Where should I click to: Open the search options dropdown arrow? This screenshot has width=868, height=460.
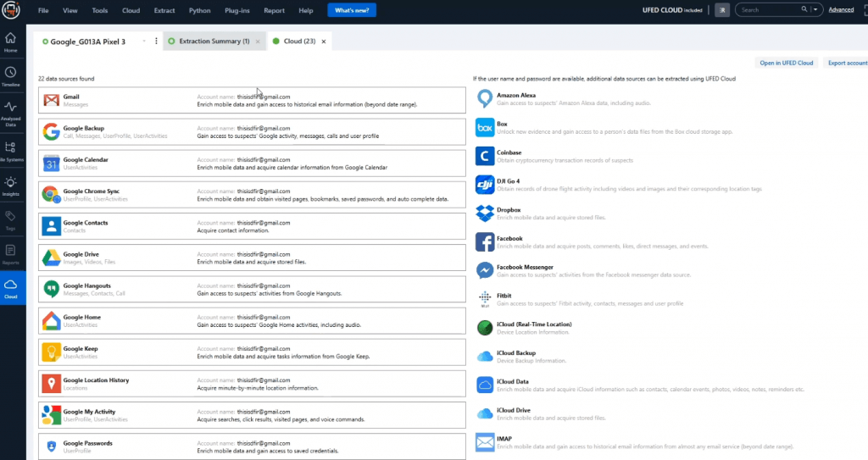tap(815, 10)
